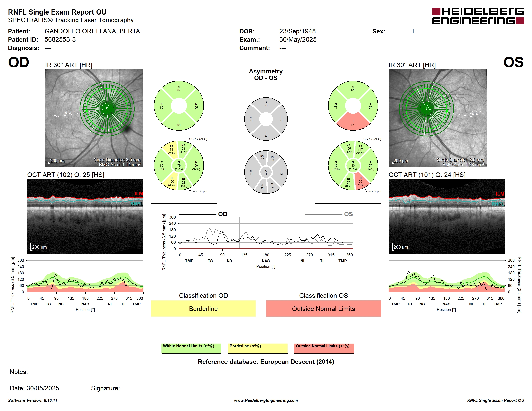
Task: Click the BMO Area: 1.28 mm² text
Action: tap(463, 165)
